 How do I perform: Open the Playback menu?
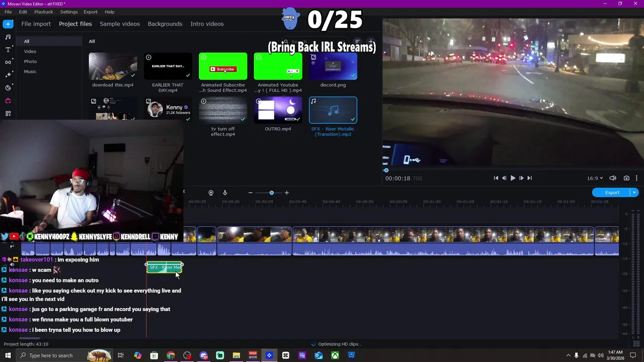point(44,12)
